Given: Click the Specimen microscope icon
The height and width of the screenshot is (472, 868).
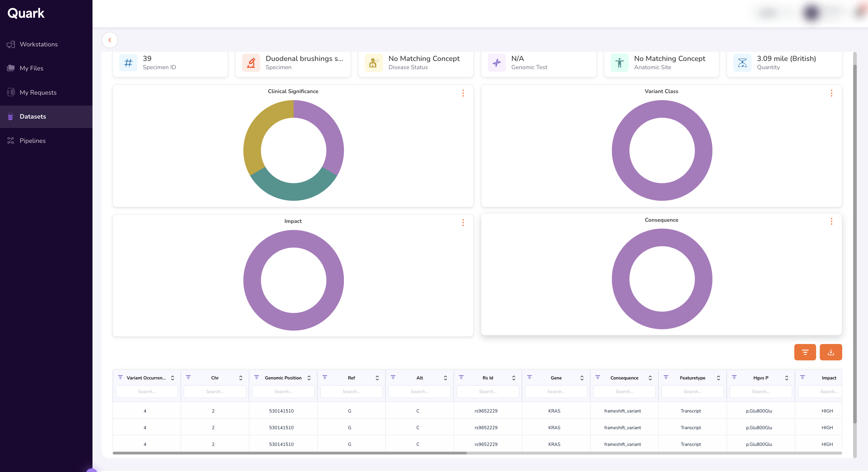Looking at the screenshot, I should 251,63.
